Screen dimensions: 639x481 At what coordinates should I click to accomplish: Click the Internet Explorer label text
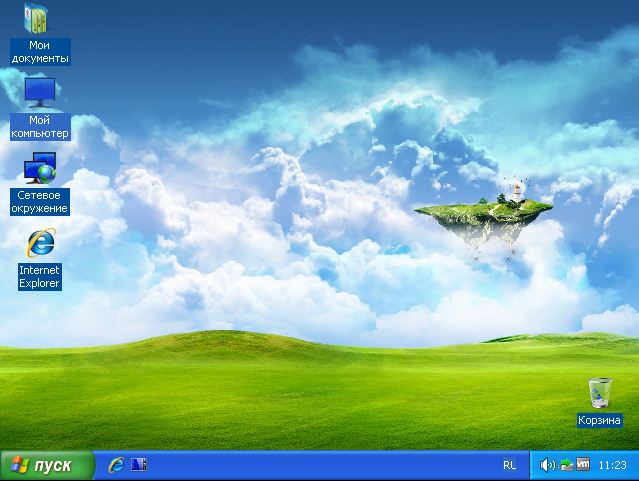(x=40, y=277)
